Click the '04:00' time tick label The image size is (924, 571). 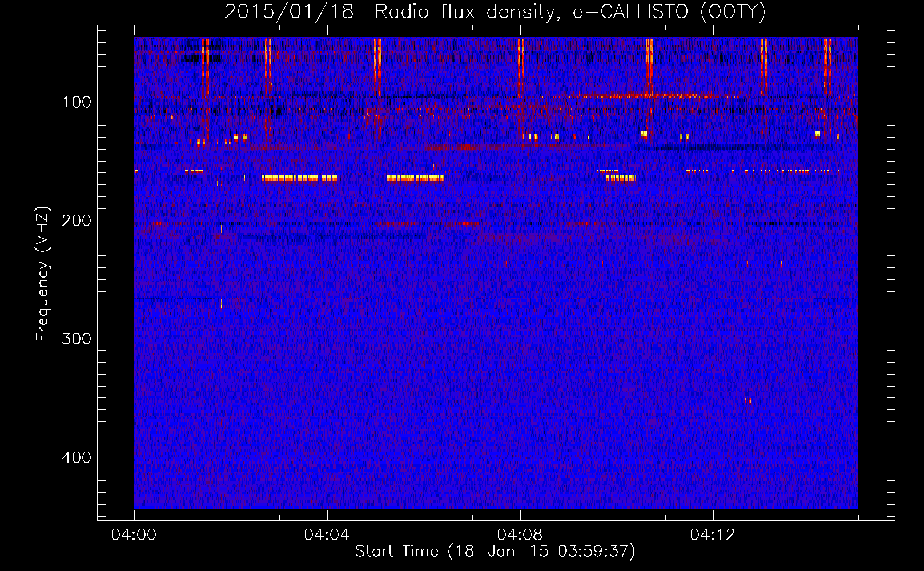coord(134,535)
